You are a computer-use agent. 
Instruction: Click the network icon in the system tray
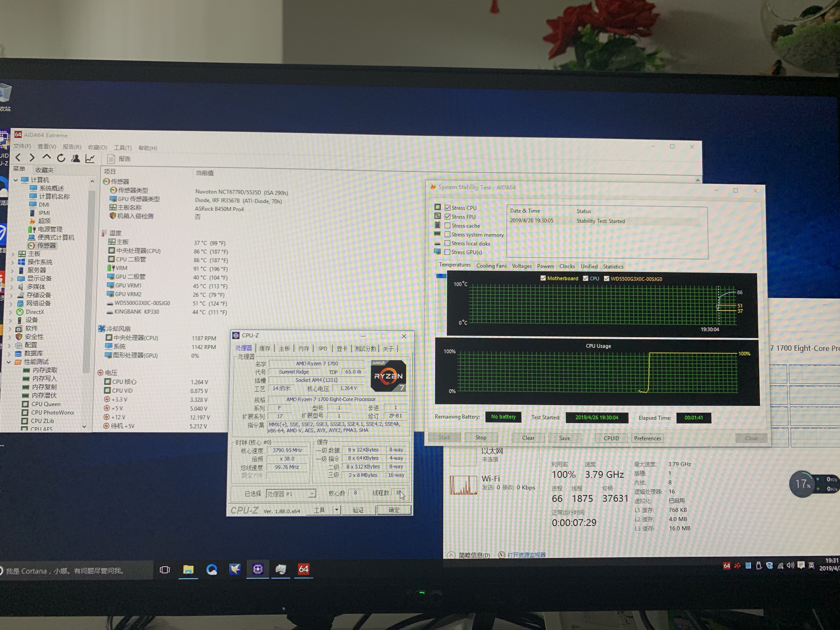click(x=780, y=566)
